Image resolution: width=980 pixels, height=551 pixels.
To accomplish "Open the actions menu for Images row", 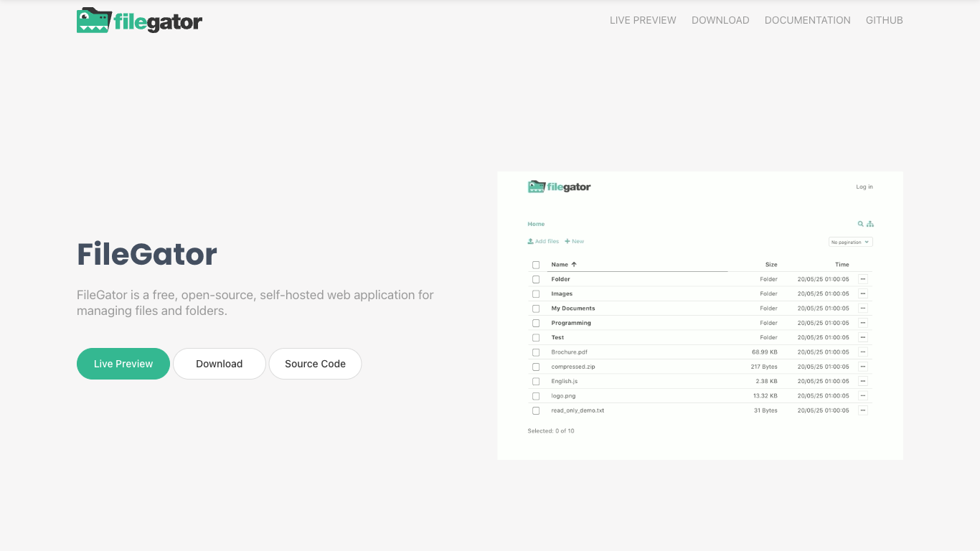I will pyautogui.click(x=863, y=293).
